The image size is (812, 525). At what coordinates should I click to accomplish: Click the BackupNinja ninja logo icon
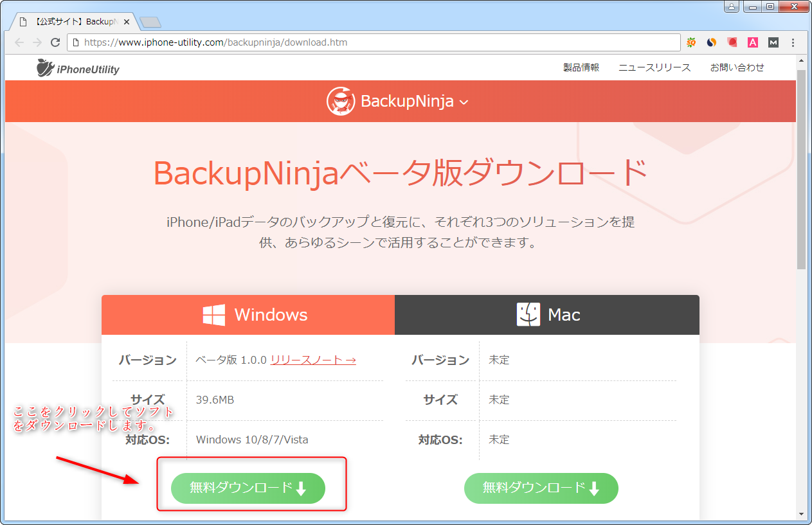[341, 101]
